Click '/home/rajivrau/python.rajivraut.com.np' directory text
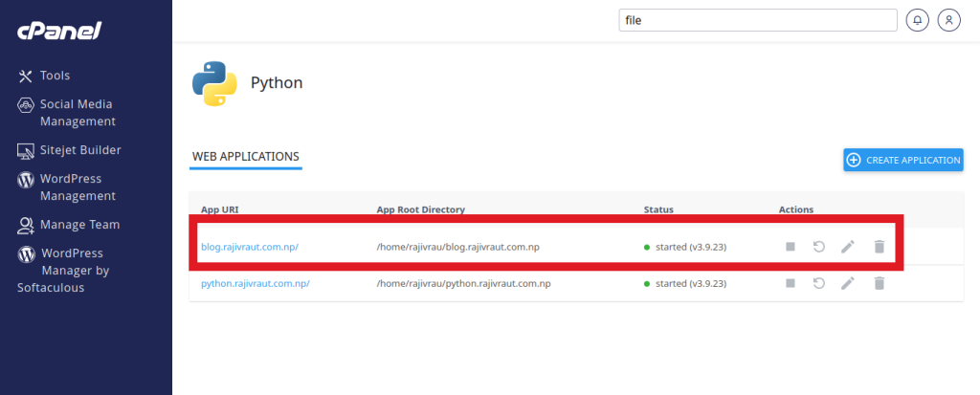Viewport: 980px width, 395px height. [x=463, y=284]
